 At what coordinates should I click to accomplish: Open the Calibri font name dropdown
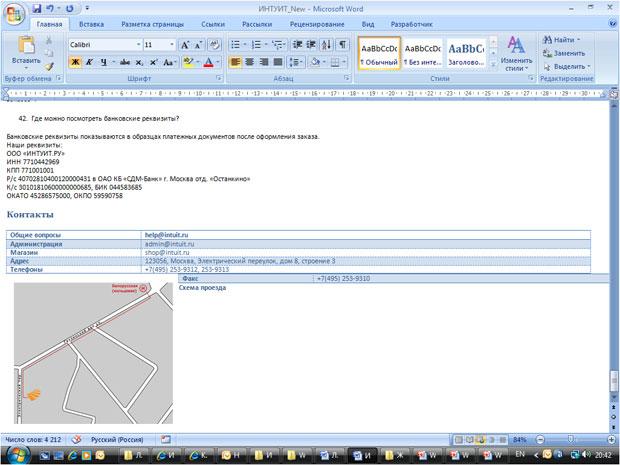tap(138, 45)
